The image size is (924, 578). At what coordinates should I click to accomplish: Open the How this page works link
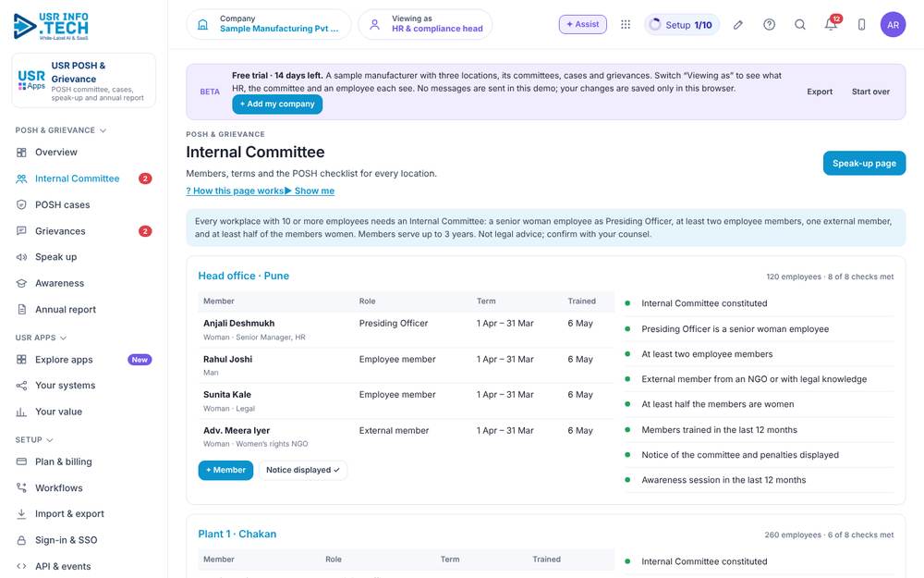click(x=235, y=191)
